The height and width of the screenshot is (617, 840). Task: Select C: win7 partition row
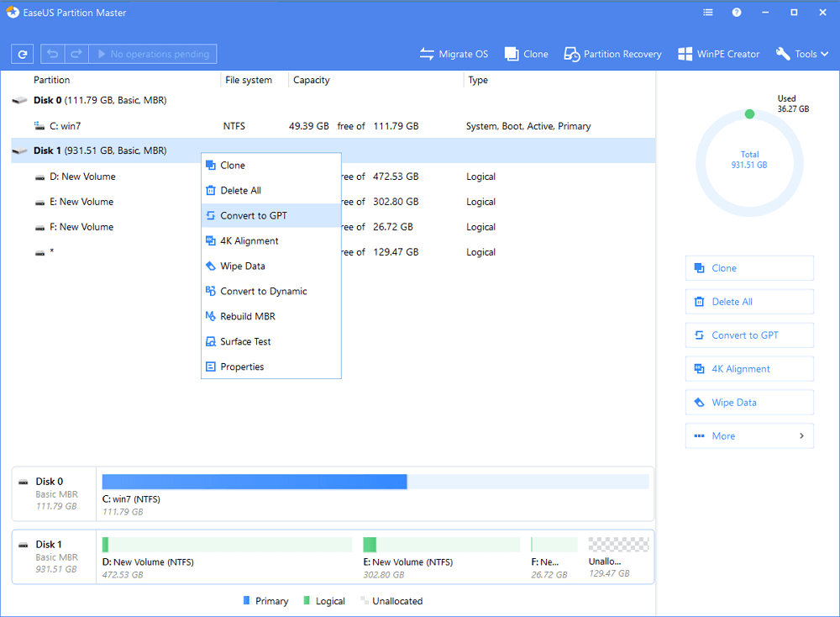click(x=333, y=126)
